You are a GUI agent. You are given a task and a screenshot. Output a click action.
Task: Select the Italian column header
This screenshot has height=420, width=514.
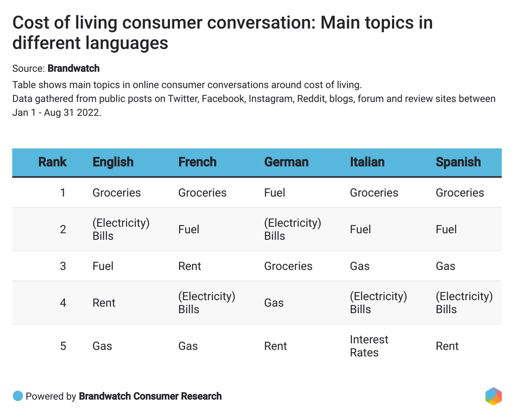tap(367, 162)
